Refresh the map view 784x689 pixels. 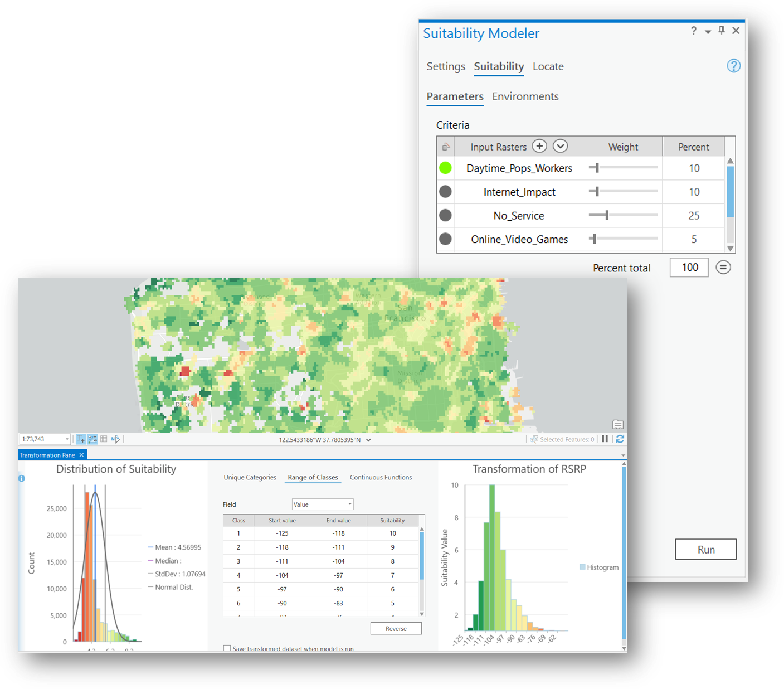pos(620,439)
